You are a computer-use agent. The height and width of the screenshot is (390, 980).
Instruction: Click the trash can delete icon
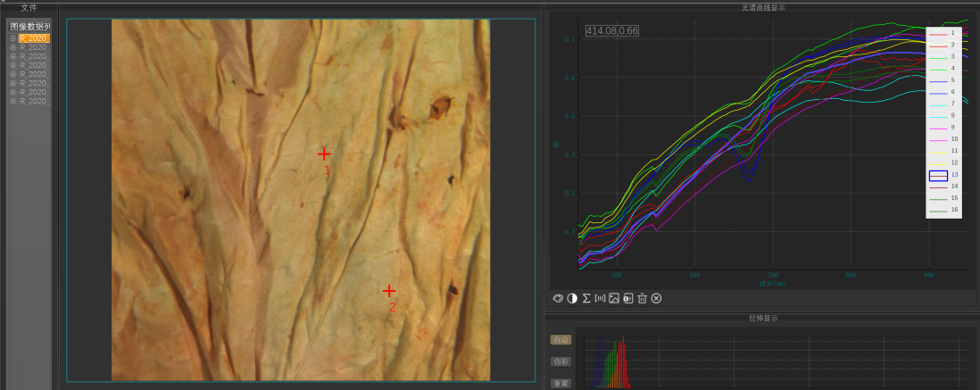[642, 298]
